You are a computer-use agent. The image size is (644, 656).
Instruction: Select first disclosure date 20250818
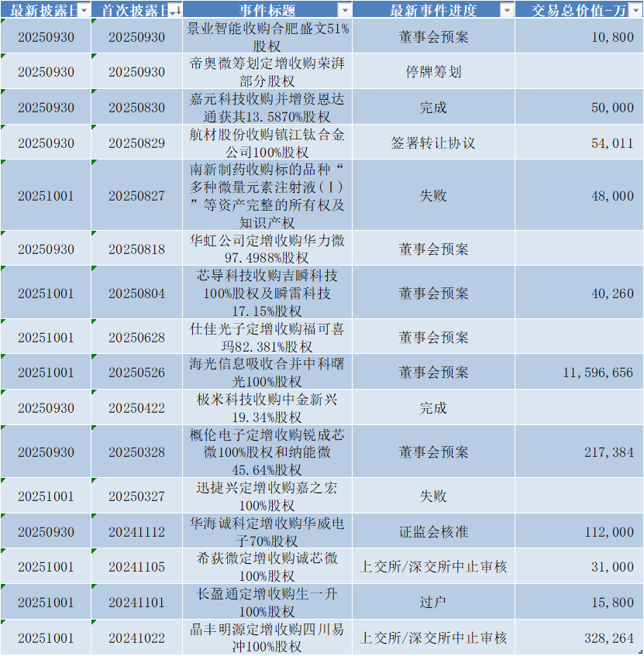(136, 249)
